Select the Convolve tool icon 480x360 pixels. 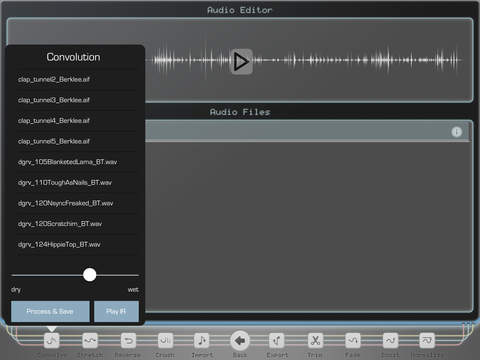[52, 341]
